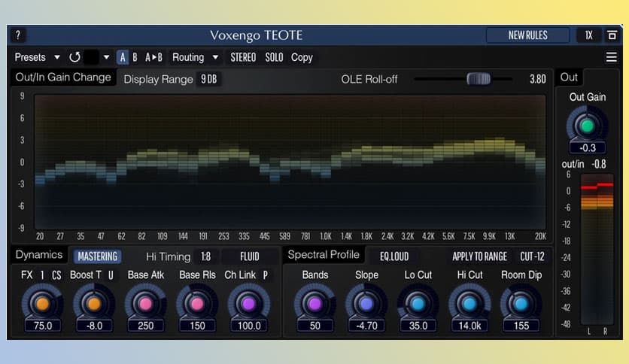Toggle the MASTERING dynamics mode
The image size is (629, 364).
[x=98, y=256]
